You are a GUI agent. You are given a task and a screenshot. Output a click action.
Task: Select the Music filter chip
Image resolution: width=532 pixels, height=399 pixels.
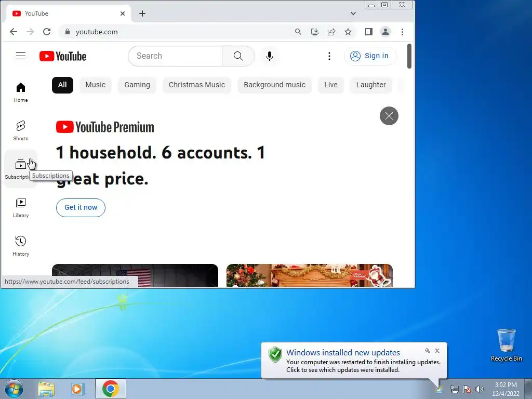(96, 85)
